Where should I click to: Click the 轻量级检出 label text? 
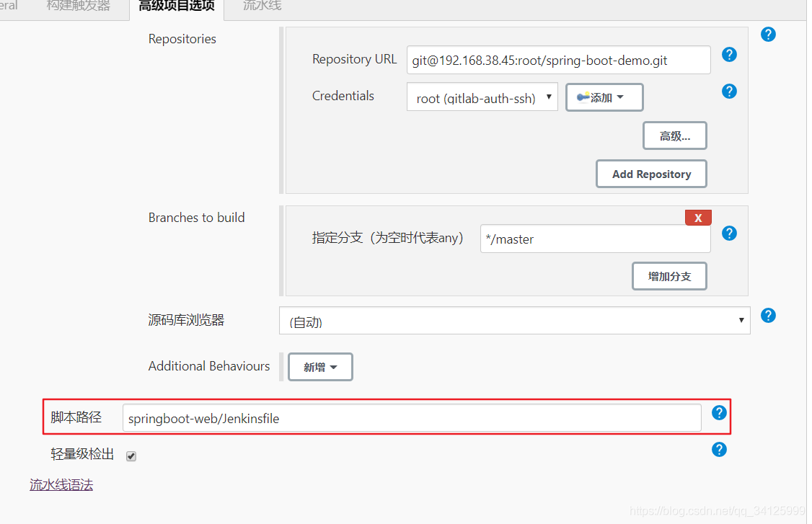pyautogui.click(x=82, y=454)
